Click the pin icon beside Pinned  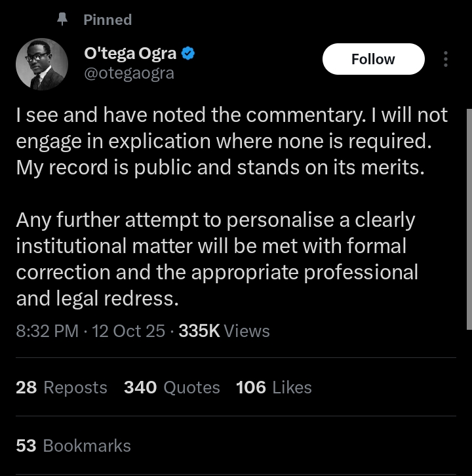(63, 20)
